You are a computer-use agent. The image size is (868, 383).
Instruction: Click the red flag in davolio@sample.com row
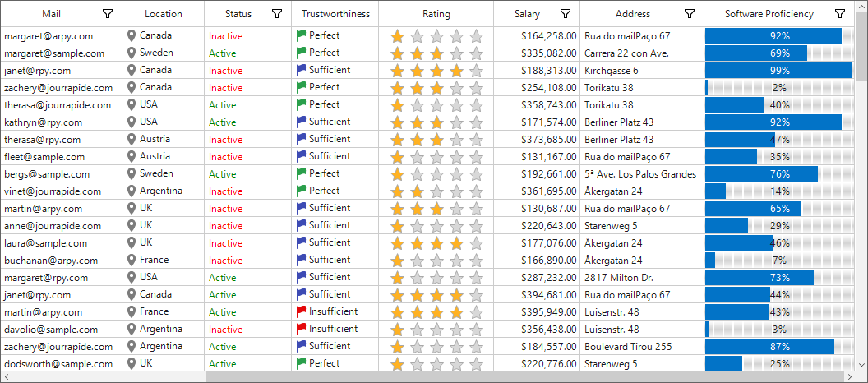pos(301,329)
